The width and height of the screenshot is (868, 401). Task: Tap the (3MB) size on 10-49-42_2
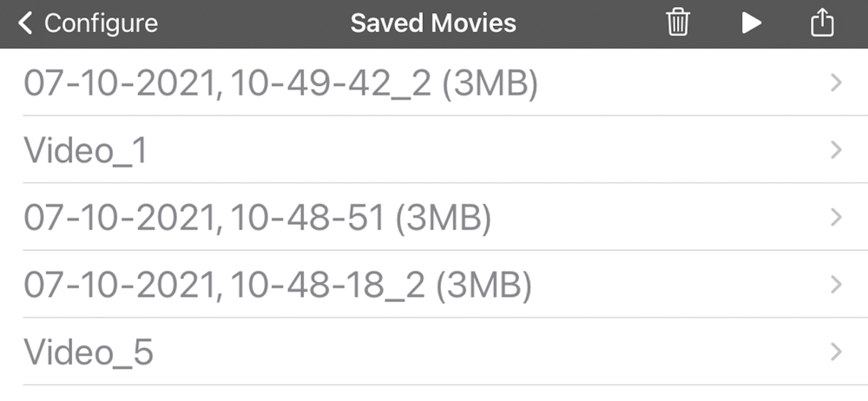coord(490,83)
